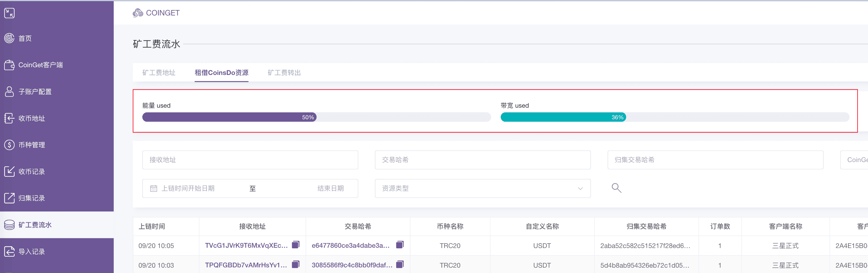The width and height of the screenshot is (868, 273).
Task: Focus the 归集交易哈希 search field
Action: [x=715, y=160]
